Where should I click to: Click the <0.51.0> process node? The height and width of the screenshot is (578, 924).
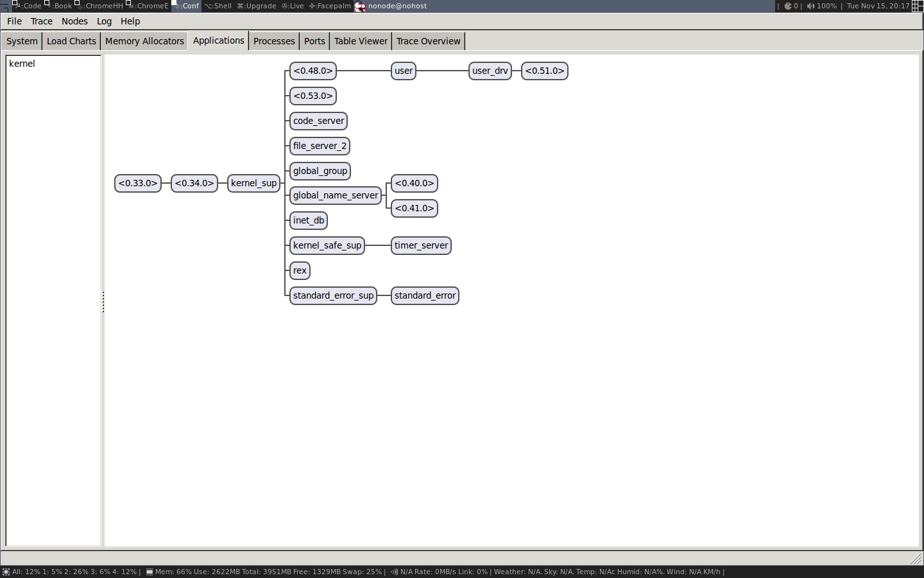545,71
